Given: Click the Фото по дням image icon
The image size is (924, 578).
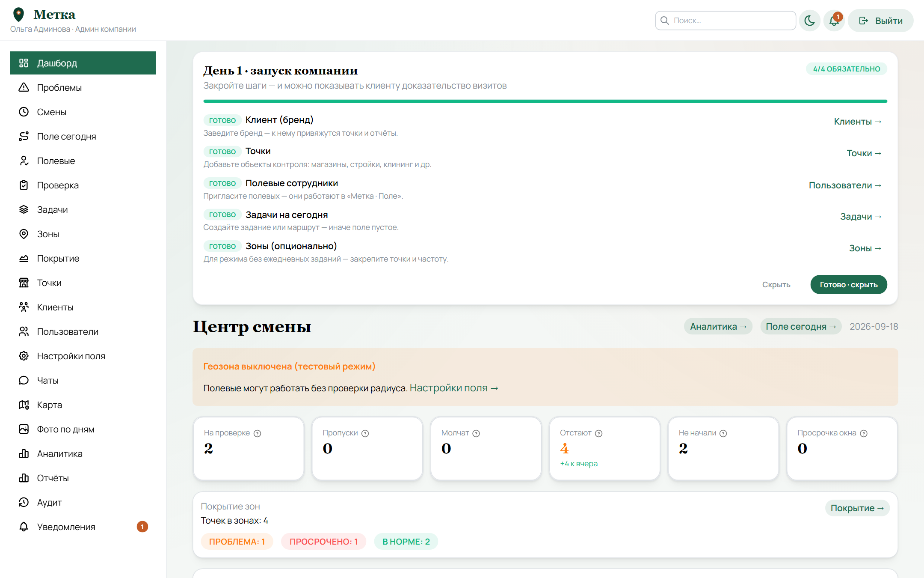Looking at the screenshot, I should point(24,429).
